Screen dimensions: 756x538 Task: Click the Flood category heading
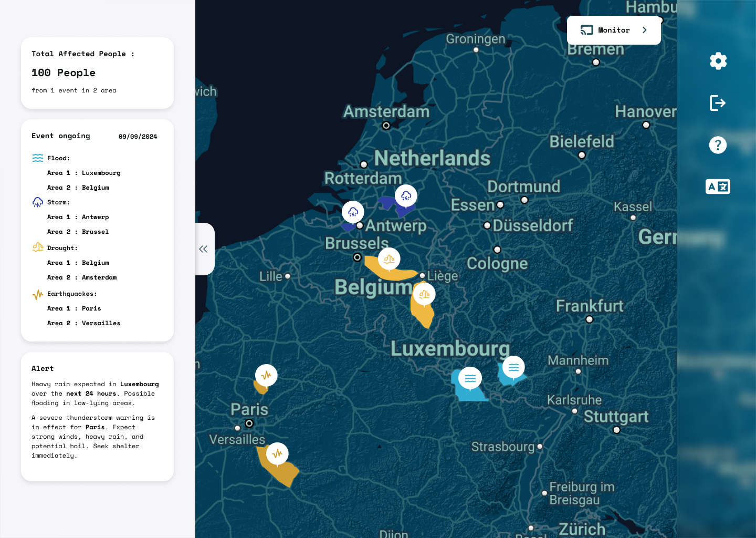(58, 158)
